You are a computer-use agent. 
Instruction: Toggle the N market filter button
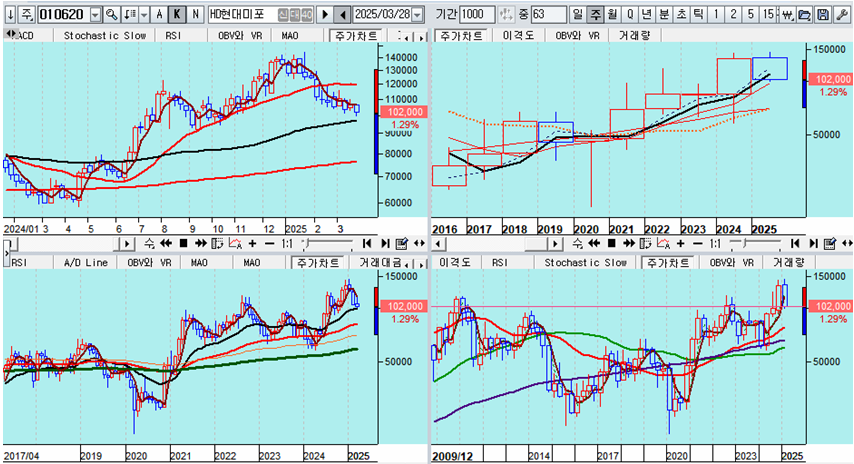194,15
